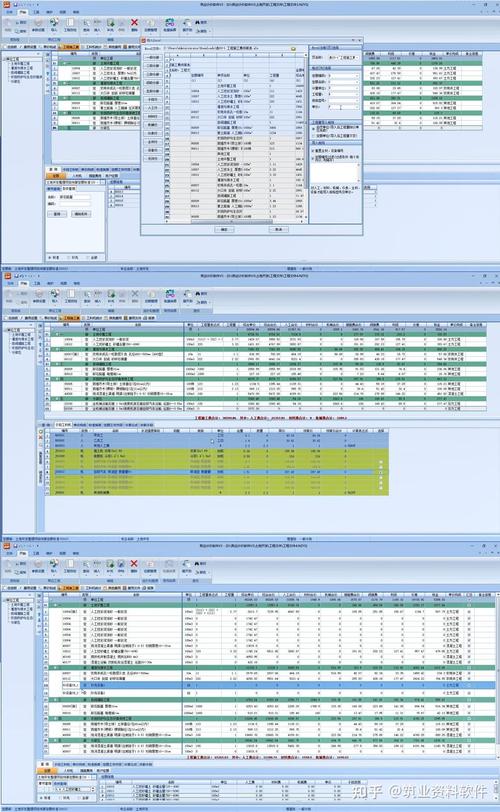Close the Excel import dialog with its X icon

(359, 40)
